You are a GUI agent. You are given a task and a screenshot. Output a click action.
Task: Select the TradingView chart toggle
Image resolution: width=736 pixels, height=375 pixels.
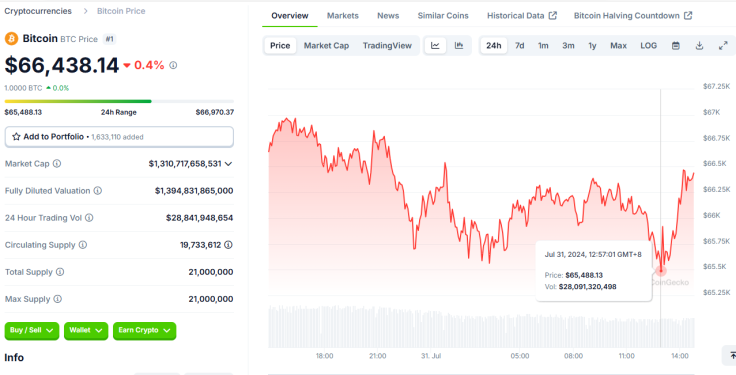pos(387,46)
